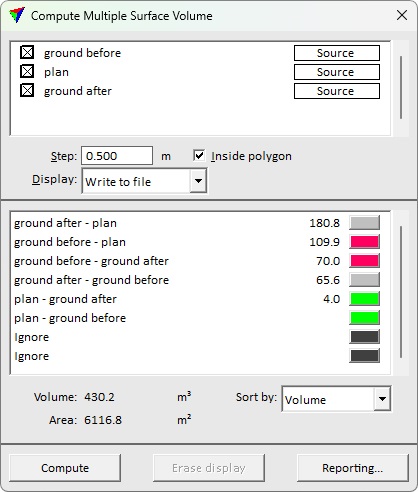Click color swatch for ground after - plan
The width and height of the screenshot is (418, 492).
coord(365,223)
